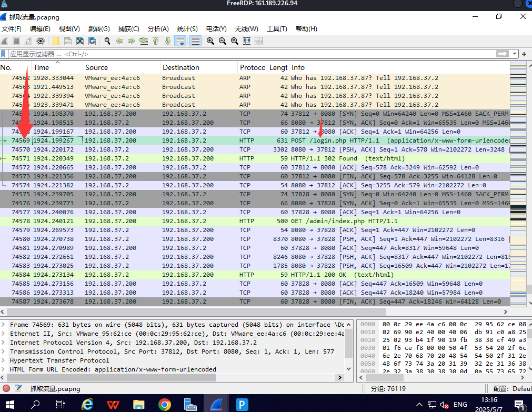The height and width of the screenshot is (412, 532).
Task: Sort by the Destination column header
Action: 198,67
